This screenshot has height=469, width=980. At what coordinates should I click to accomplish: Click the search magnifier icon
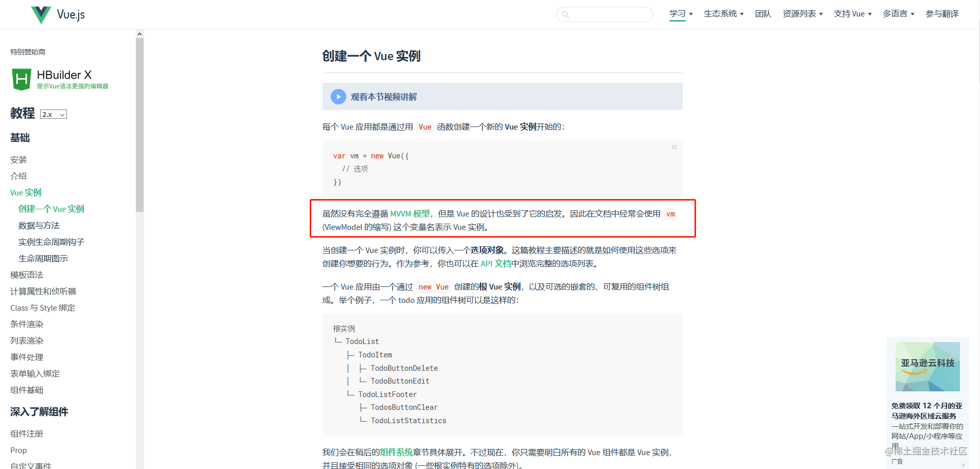(x=565, y=14)
